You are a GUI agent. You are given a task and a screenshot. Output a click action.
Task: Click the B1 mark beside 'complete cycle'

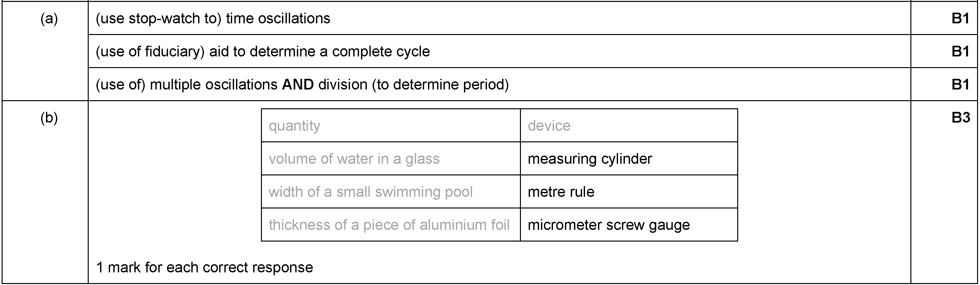pyautogui.click(x=960, y=51)
